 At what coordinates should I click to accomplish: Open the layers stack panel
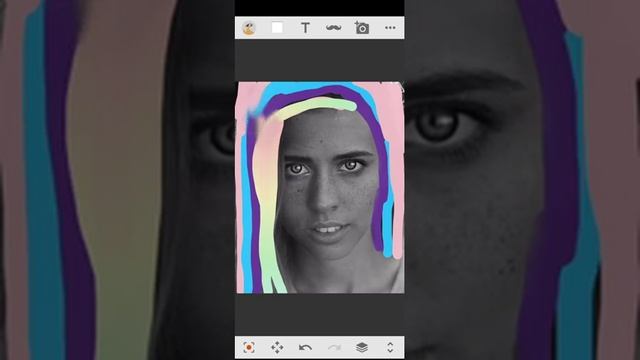362,347
